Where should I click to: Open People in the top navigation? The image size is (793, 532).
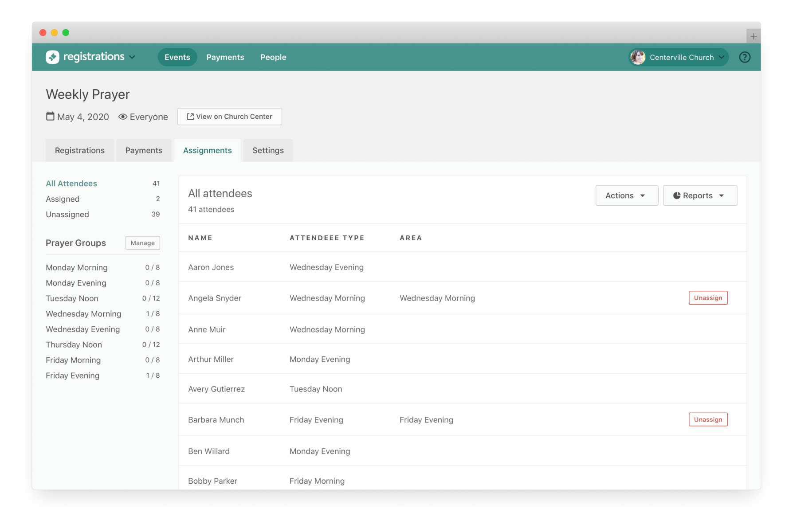click(273, 57)
